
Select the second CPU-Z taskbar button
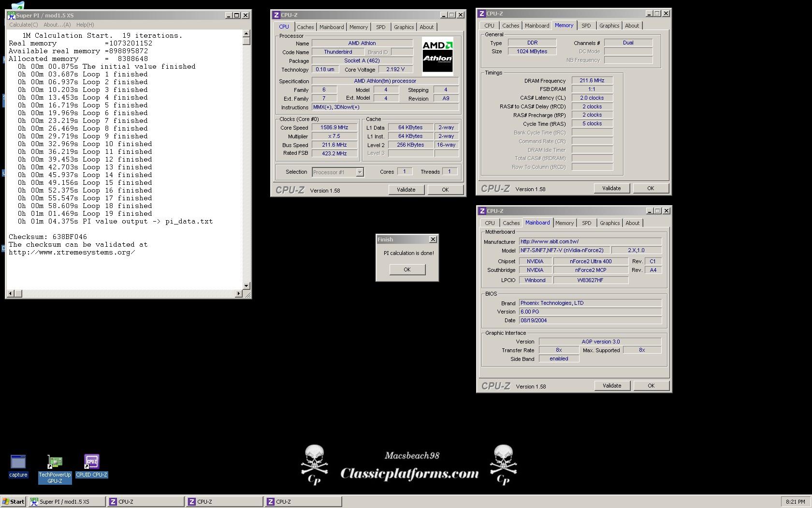(224, 502)
